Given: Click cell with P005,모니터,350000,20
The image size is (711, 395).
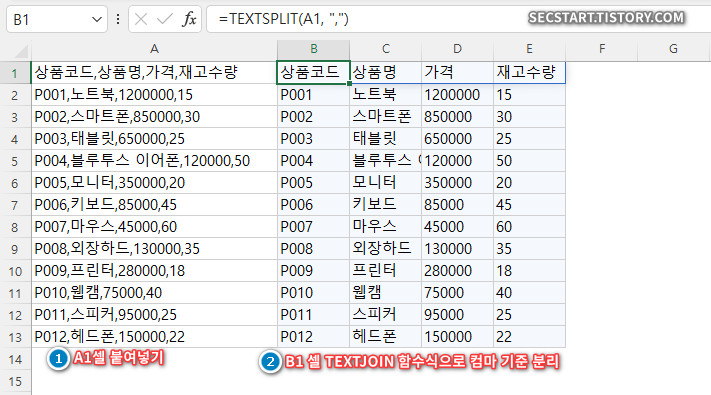Looking at the screenshot, I should tap(154, 183).
